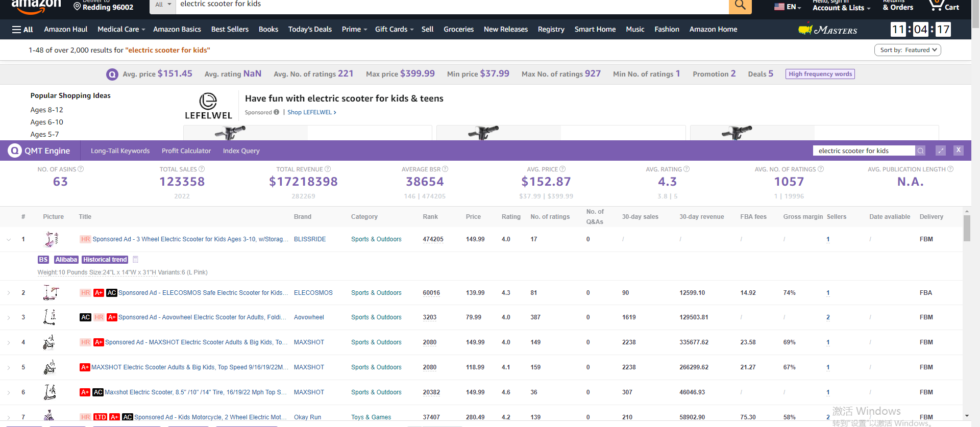Click the Amazon search button icon
The width and height of the screenshot is (980, 427).
(x=740, y=6)
